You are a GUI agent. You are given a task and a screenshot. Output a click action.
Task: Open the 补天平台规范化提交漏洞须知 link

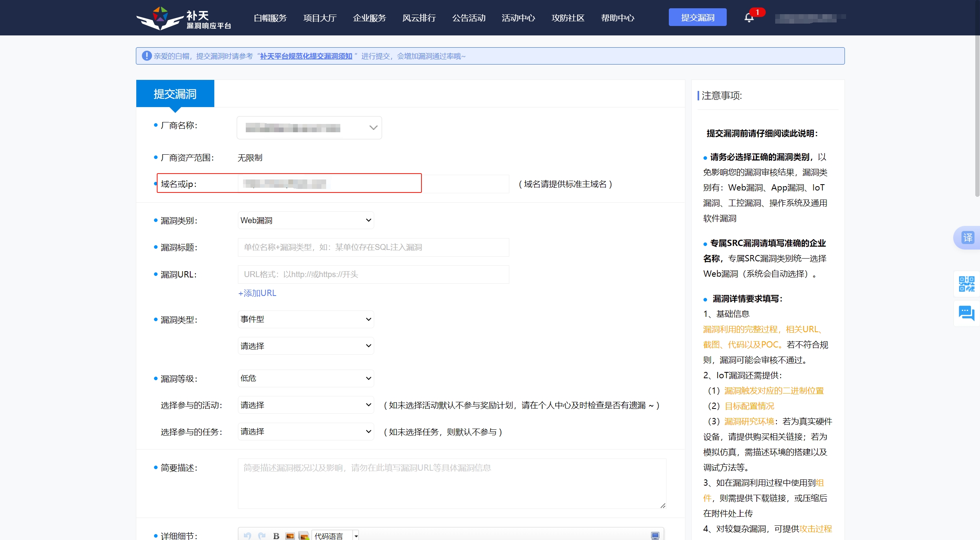pos(306,56)
